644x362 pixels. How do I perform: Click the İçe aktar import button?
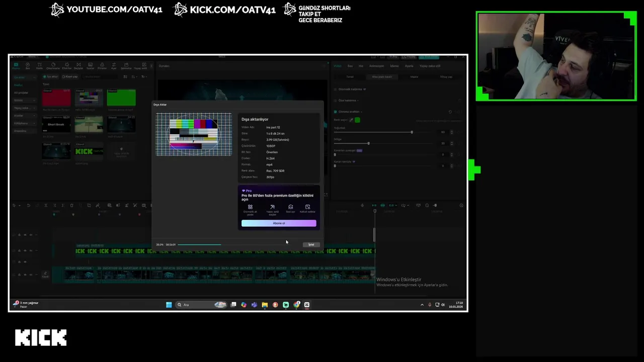click(x=50, y=77)
